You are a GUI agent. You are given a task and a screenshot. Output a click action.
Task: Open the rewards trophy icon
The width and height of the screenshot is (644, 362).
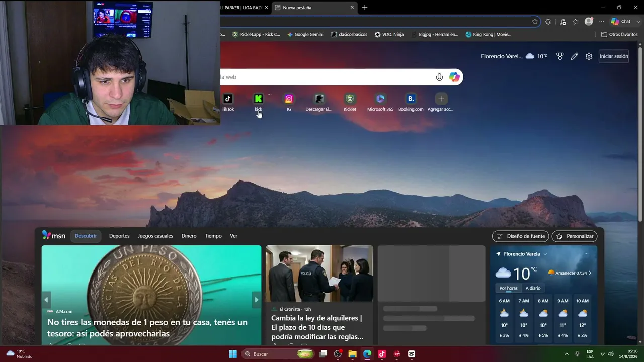[x=560, y=56]
